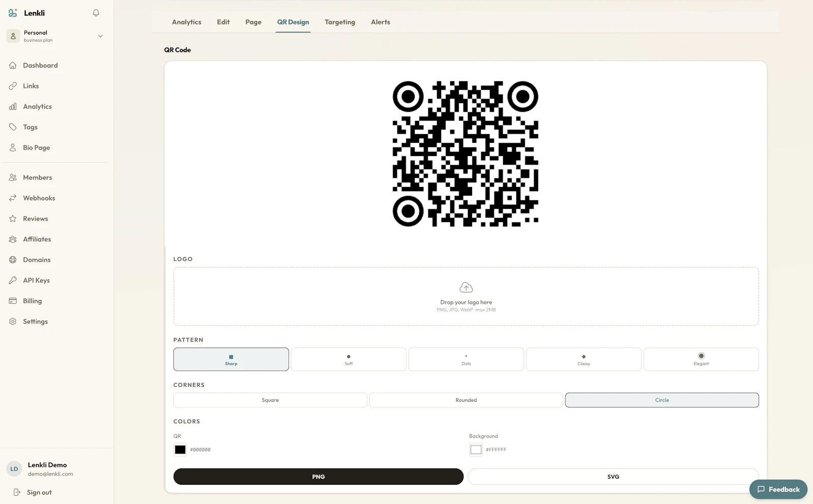The width and height of the screenshot is (813, 504).
Task: Switch to the Analytics tab
Action: (186, 22)
